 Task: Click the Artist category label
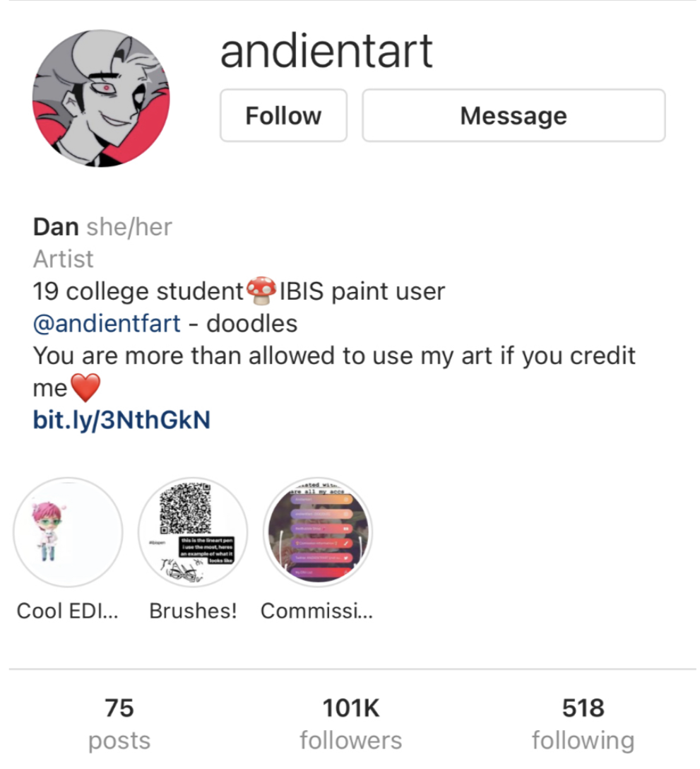tap(64, 259)
